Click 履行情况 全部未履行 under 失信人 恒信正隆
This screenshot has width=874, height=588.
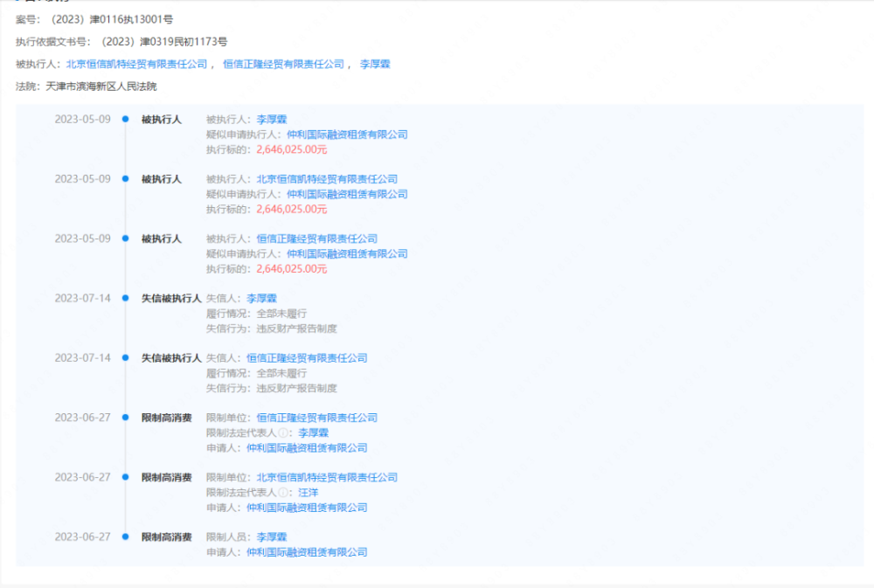tap(281, 373)
